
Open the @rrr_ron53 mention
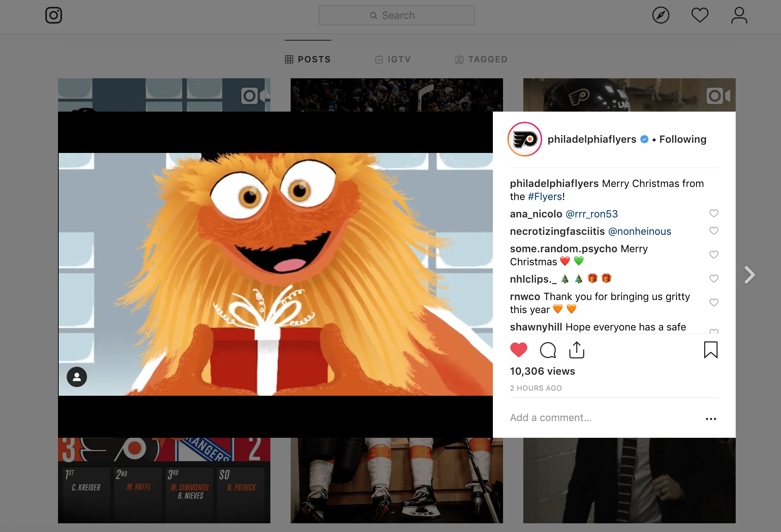click(591, 214)
